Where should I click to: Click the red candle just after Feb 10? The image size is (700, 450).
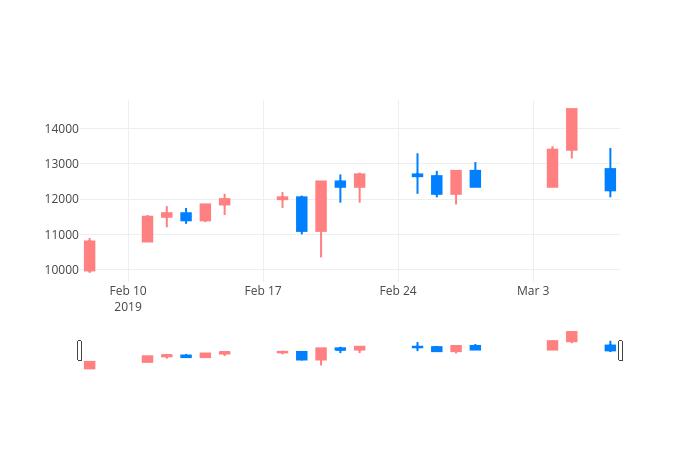(x=147, y=229)
